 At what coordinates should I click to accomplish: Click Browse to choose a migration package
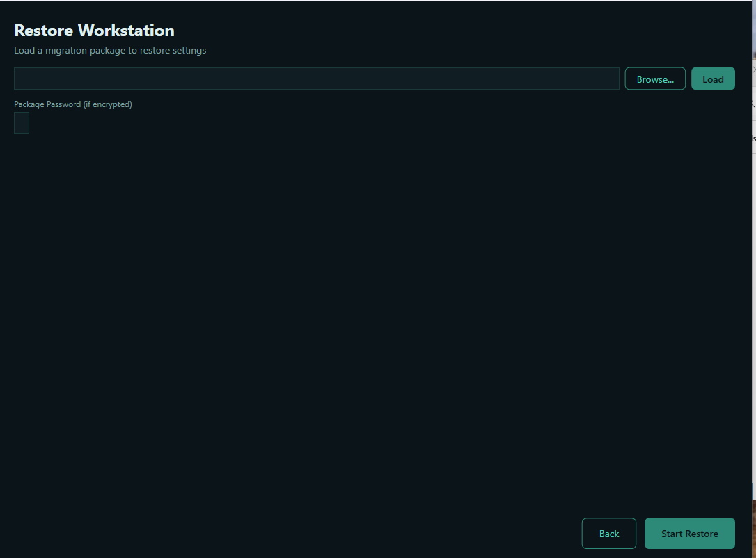point(654,79)
